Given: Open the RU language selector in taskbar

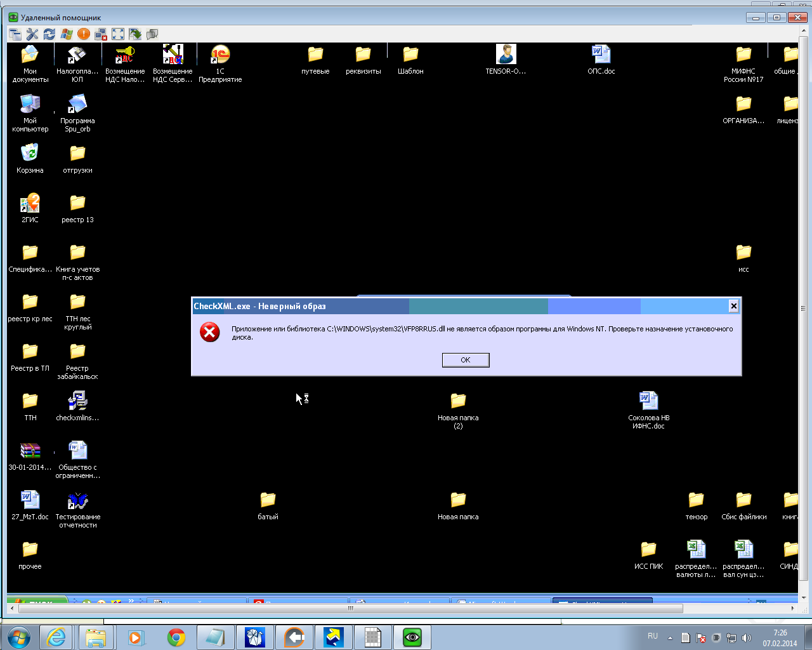Looking at the screenshot, I should (653, 636).
